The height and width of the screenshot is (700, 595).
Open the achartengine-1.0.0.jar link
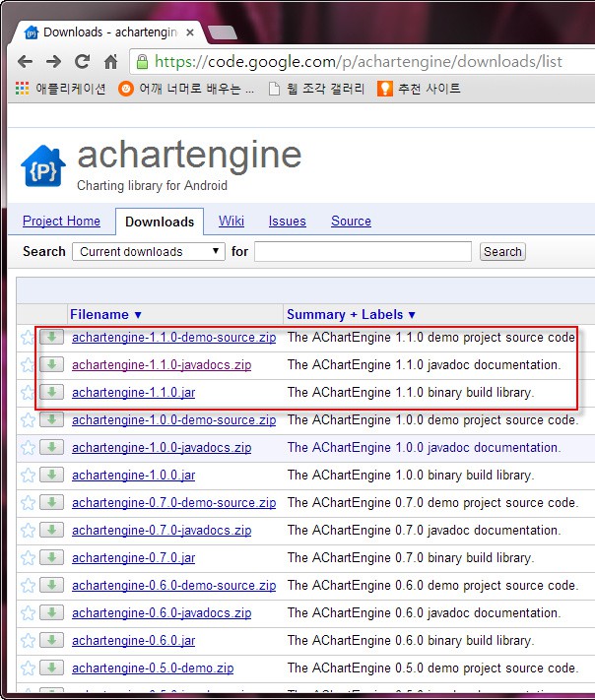tap(134, 476)
